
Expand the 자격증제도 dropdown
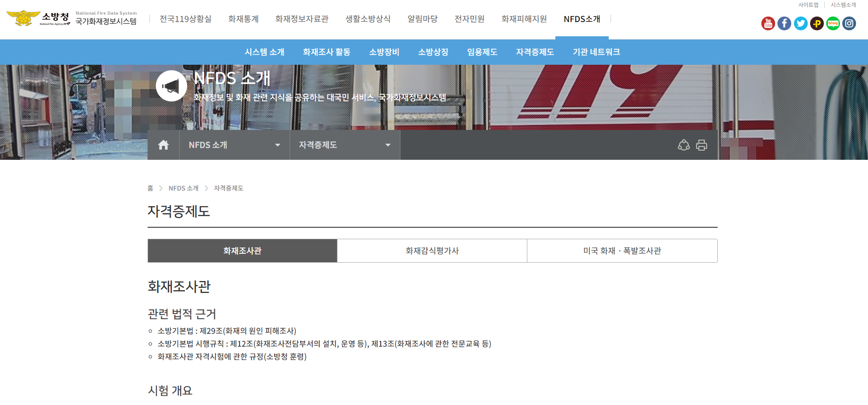click(x=345, y=145)
